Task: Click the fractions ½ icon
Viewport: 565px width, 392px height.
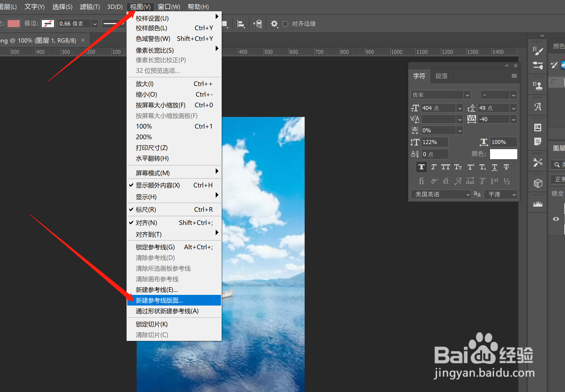Action: [x=506, y=181]
